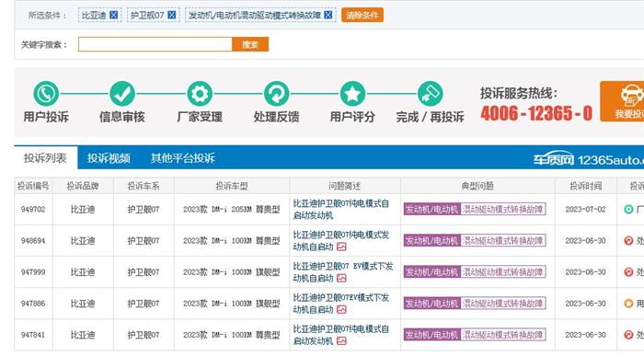Focus the keyword search input field

[155, 44]
